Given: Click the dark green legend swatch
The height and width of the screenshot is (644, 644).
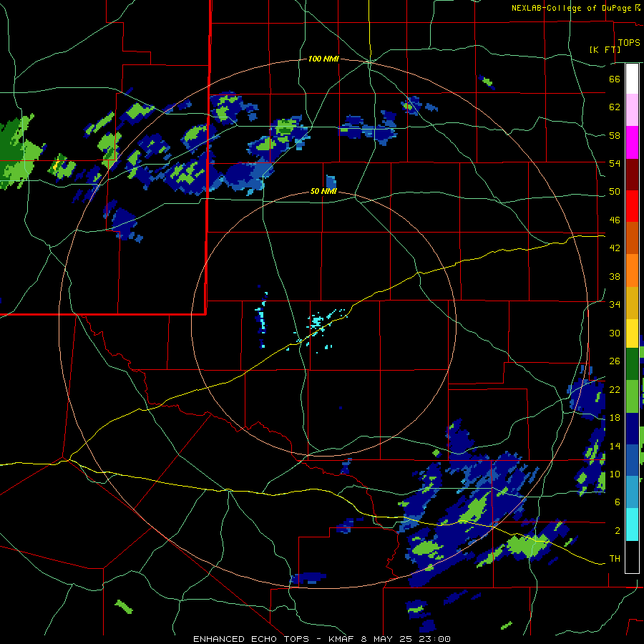Looking at the screenshot, I should [632, 364].
